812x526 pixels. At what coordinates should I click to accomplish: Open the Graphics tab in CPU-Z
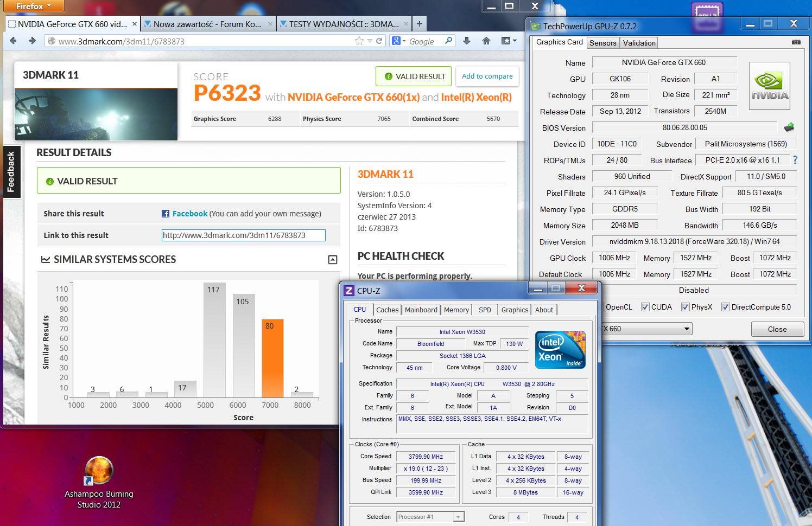coord(515,310)
